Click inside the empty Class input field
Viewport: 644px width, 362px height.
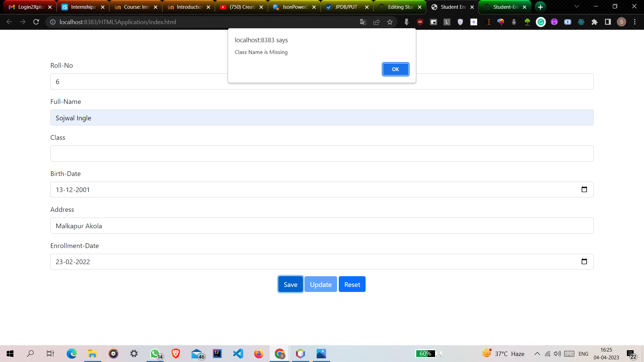pyautogui.click(x=321, y=153)
